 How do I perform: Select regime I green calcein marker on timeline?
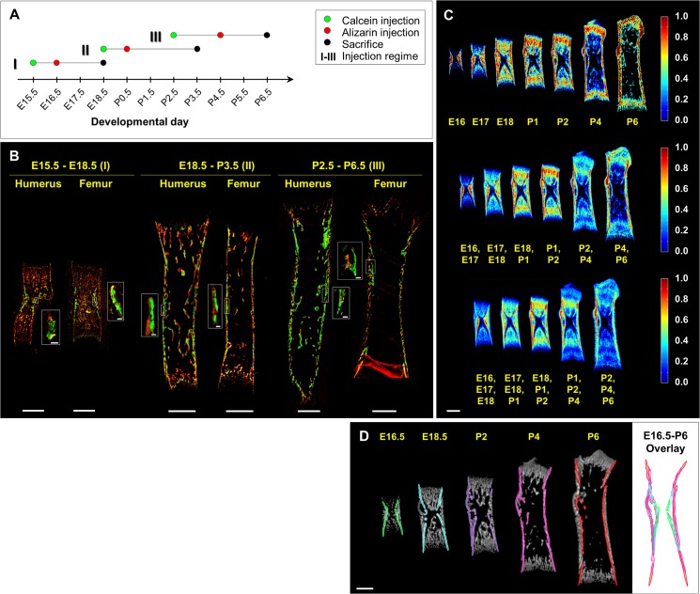33,62
